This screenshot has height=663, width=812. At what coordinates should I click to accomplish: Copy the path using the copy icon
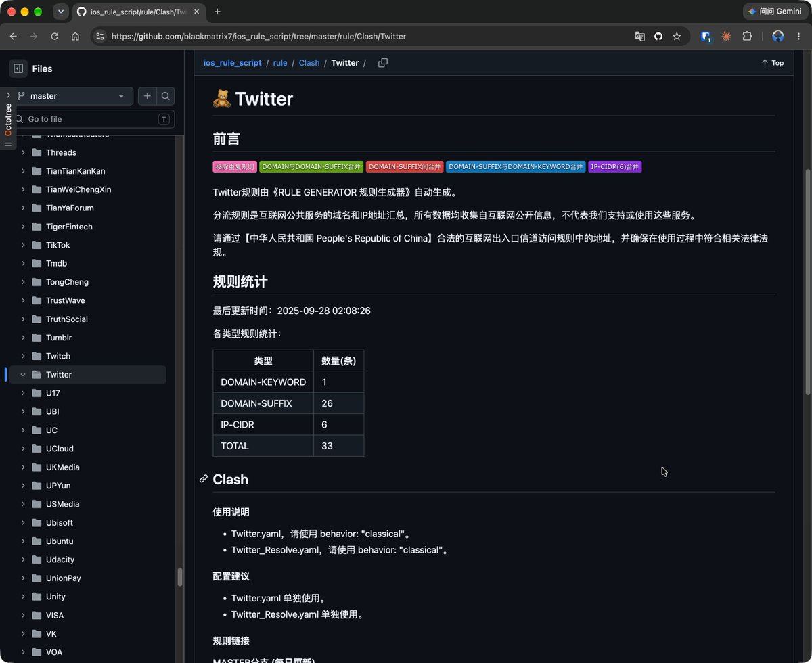[x=383, y=63]
